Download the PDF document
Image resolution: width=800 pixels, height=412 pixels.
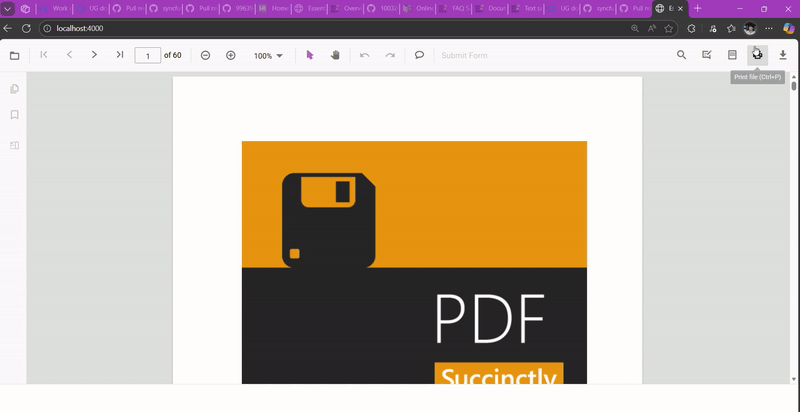pos(783,55)
